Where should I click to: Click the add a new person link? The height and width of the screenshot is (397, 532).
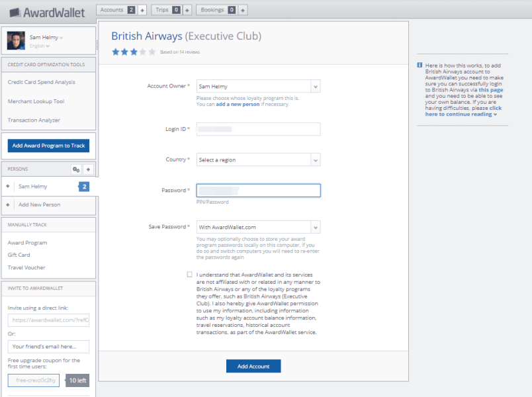point(238,104)
